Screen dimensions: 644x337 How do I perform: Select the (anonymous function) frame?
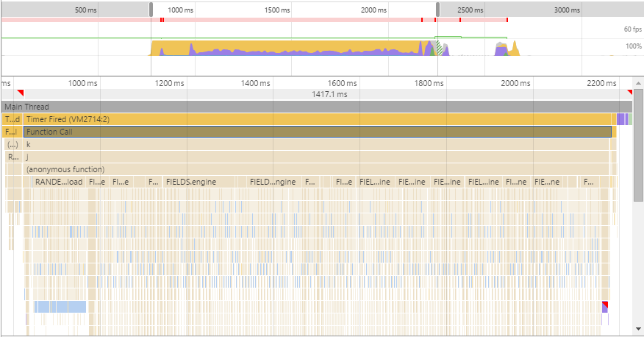[x=316, y=169]
